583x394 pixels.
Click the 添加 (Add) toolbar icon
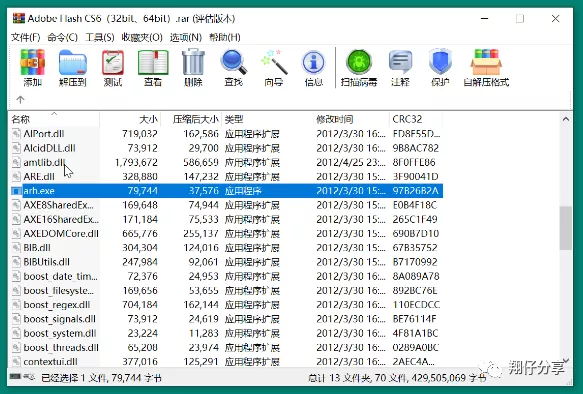(x=33, y=63)
